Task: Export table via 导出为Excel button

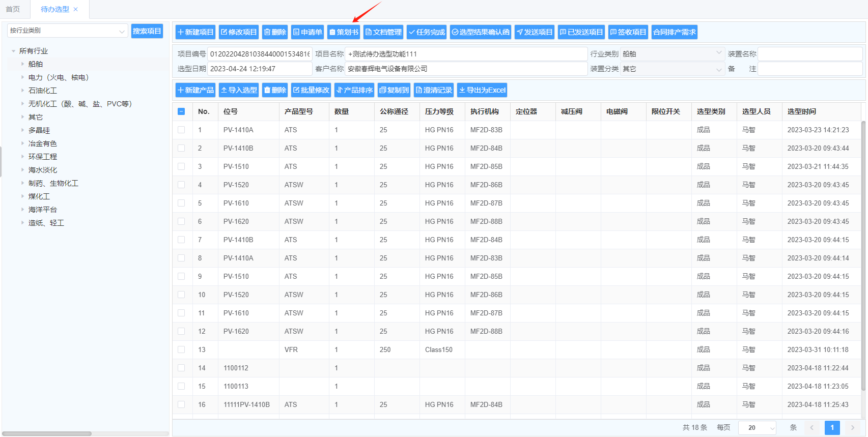Action: pos(482,90)
